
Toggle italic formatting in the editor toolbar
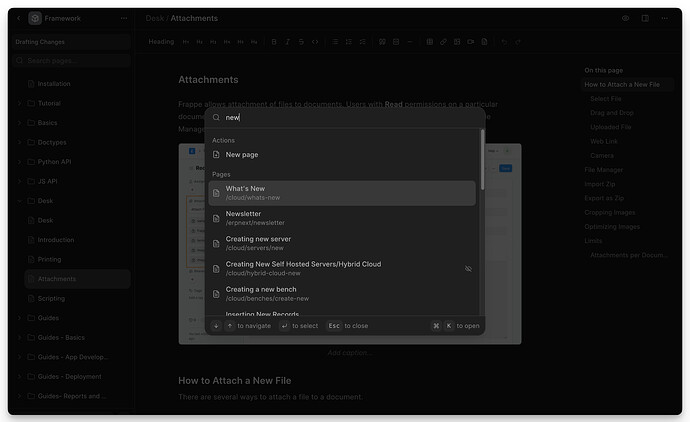coord(287,42)
